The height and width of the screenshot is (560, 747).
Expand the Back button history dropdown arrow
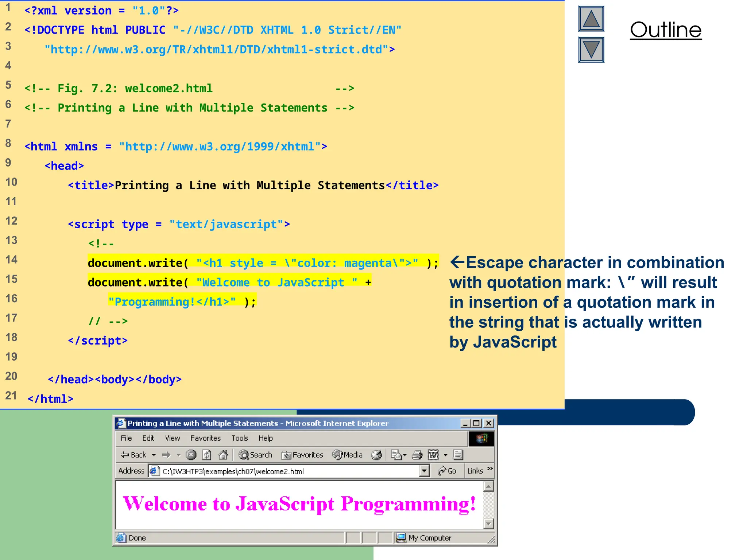pyautogui.click(x=154, y=455)
